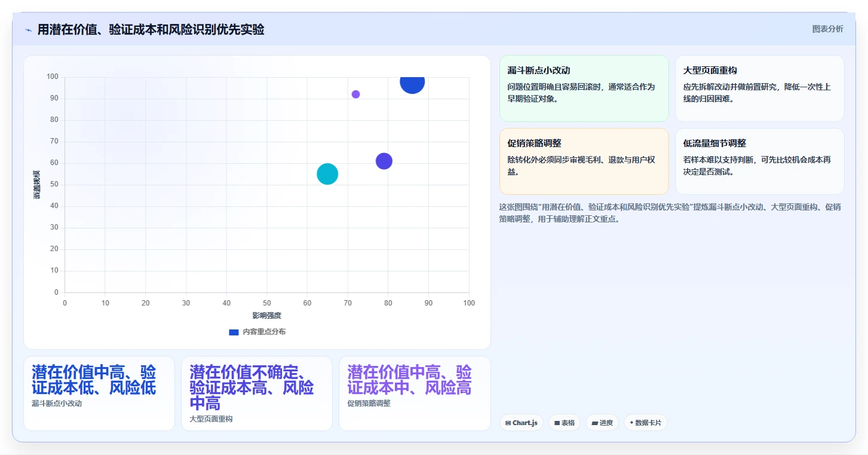Click the y-axis tick label 50
868x455 pixels.
pos(54,184)
